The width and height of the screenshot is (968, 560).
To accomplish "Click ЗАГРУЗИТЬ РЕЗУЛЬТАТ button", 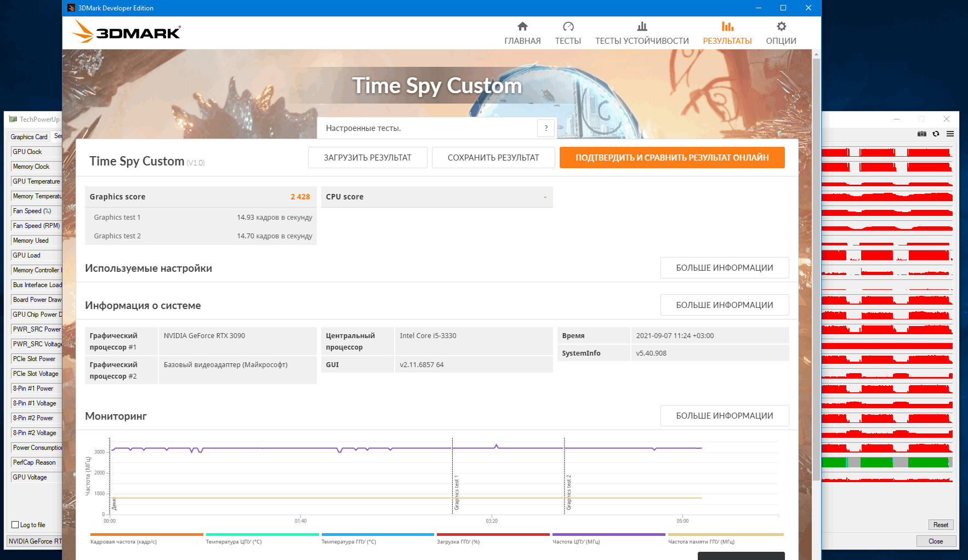I will click(x=367, y=157).
